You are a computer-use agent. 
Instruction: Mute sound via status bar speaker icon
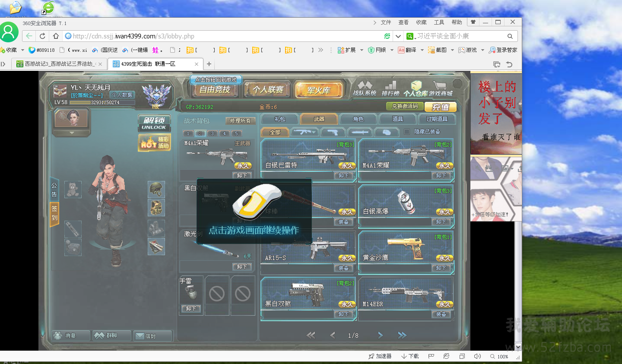pos(477,356)
